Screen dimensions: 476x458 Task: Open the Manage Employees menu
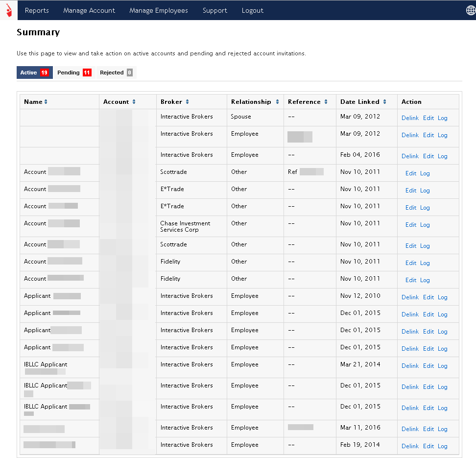pyautogui.click(x=159, y=10)
